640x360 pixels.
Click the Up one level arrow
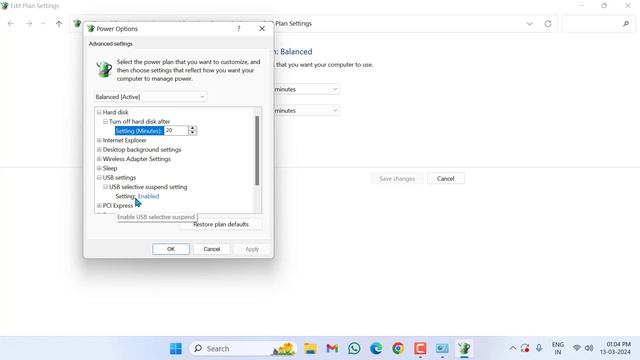[59, 24]
